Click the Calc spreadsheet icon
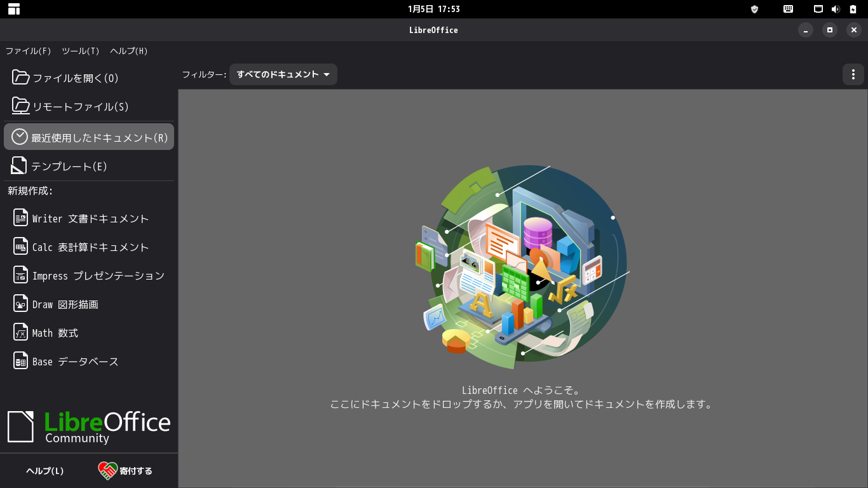Viewport: 868px width, 488px height. coord(21,247)
